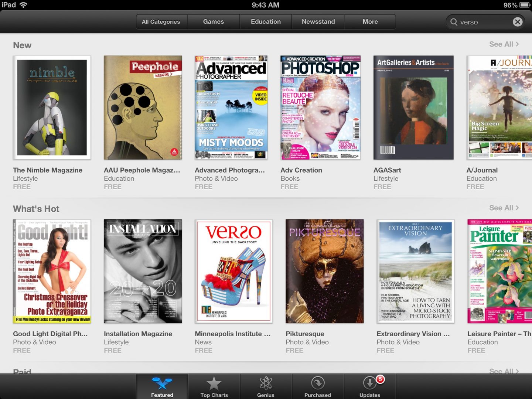Tap the magnifying glass search icon
This screenshot has width=532, height=399.
pyautogui.click(x=454, y=22)
